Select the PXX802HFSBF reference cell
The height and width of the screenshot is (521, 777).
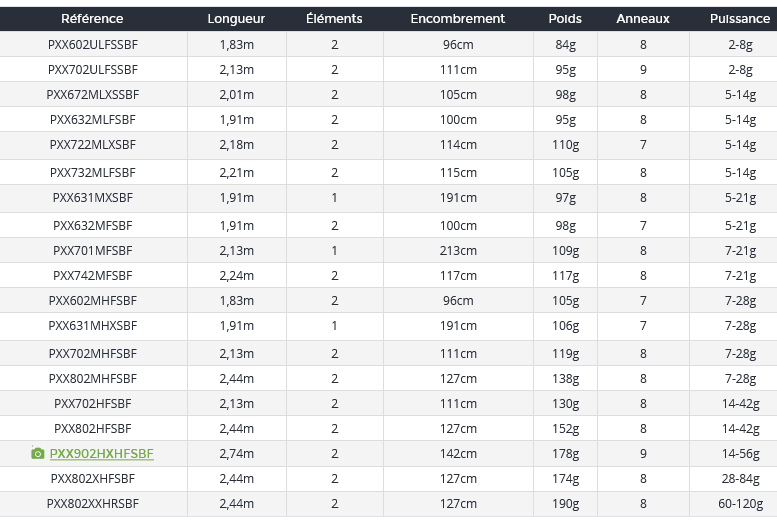(93, 429)
